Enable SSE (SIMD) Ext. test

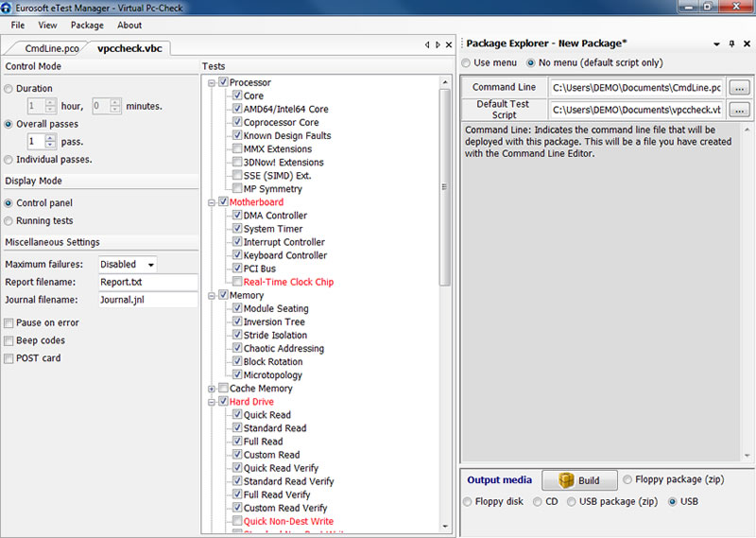(x=237, y=175)
